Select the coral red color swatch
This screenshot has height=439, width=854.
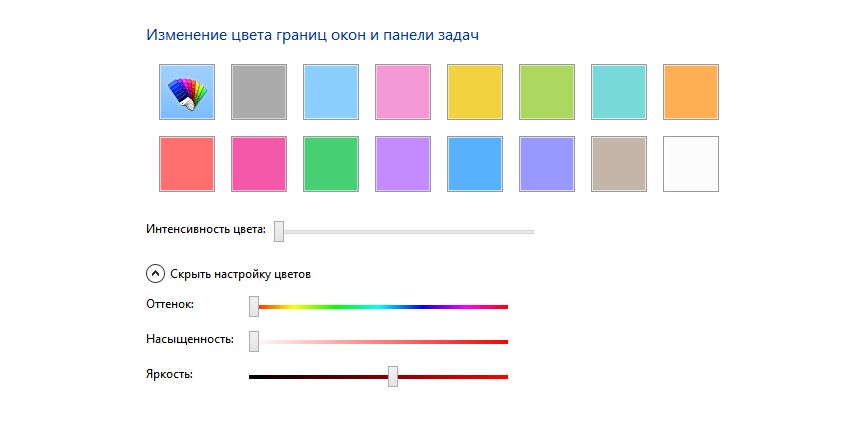(x=187, y=164)
